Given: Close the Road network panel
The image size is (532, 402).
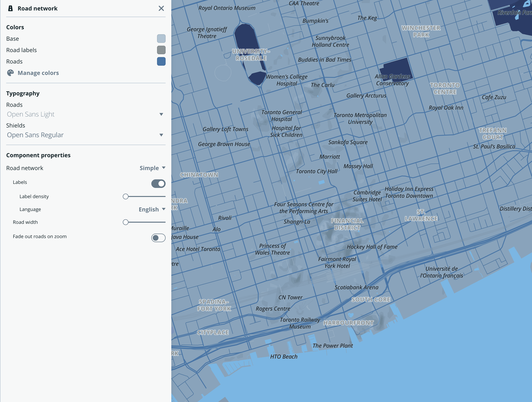Looking at the screenshot, I should pos(161,8).
